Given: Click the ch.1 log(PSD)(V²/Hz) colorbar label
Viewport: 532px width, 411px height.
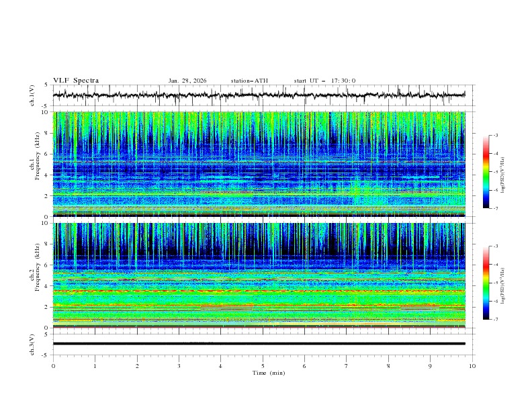Looking at the screenshot, I should (x=502, y=175).
